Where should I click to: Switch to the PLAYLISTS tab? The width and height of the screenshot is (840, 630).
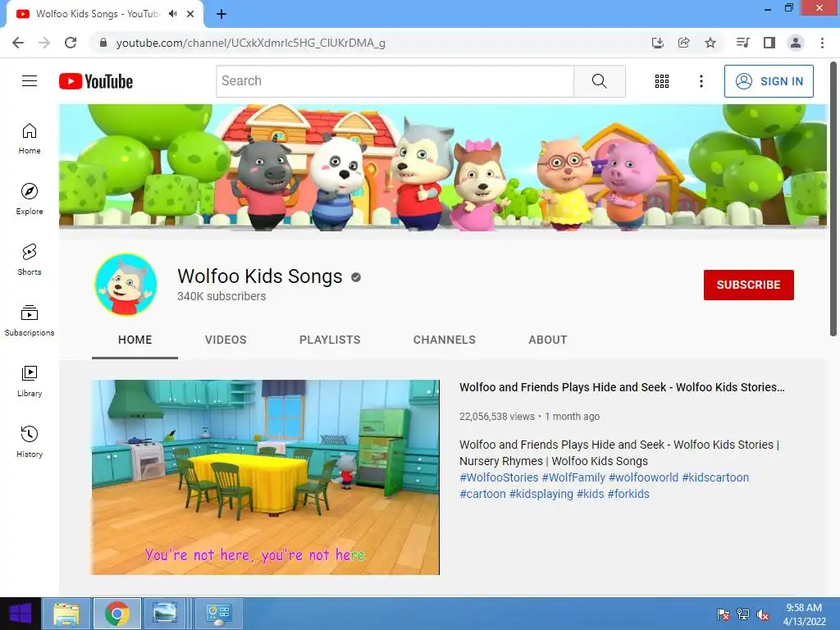click(x=330, y=340)
